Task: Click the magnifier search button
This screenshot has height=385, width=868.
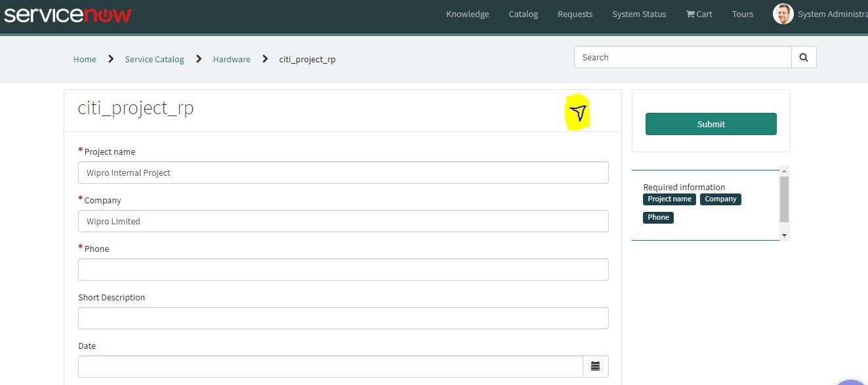Action: click(x=804, y=57)
